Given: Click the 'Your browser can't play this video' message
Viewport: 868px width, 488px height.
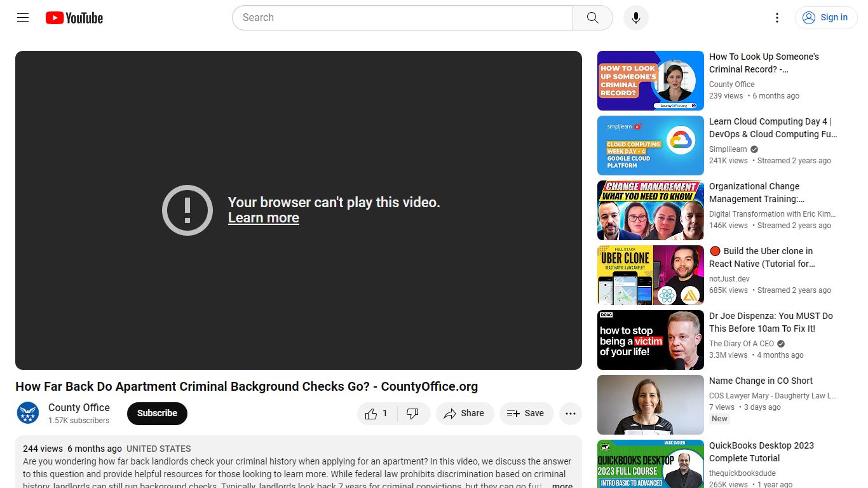Looking at the screenshot, I should pos(334,202).
